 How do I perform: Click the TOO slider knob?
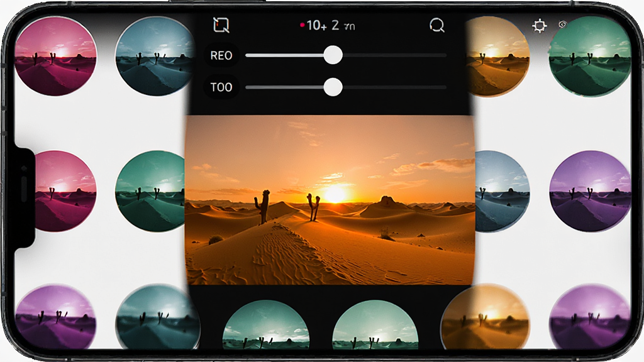click(333, 87)
